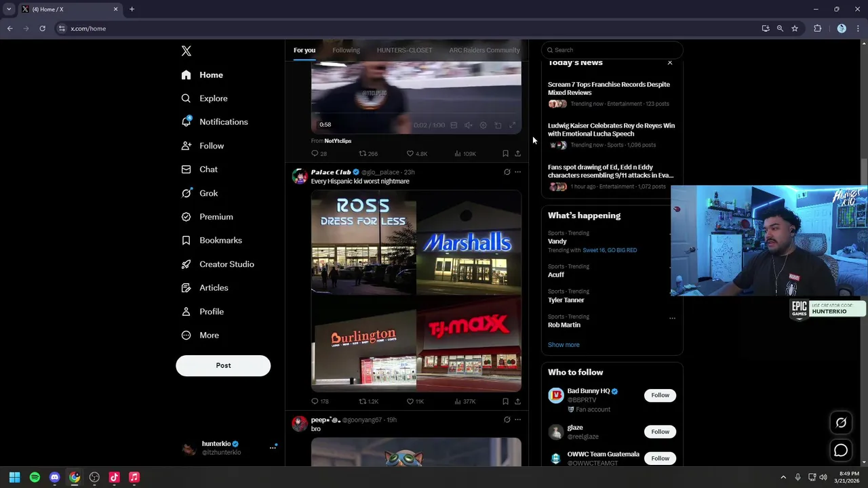Viewport: 868px width, 488px height.
Task: Close the Today's News panel
Action: tap(670, 62)
